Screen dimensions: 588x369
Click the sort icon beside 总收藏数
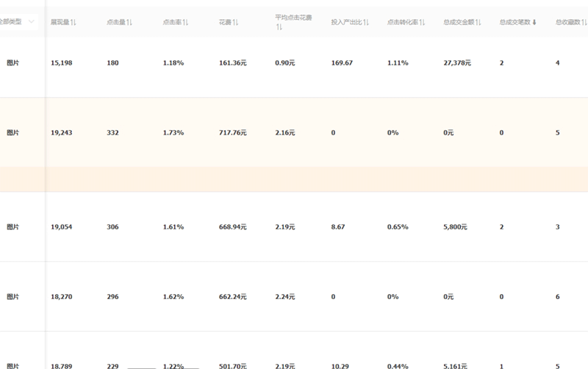pos(586,23)
